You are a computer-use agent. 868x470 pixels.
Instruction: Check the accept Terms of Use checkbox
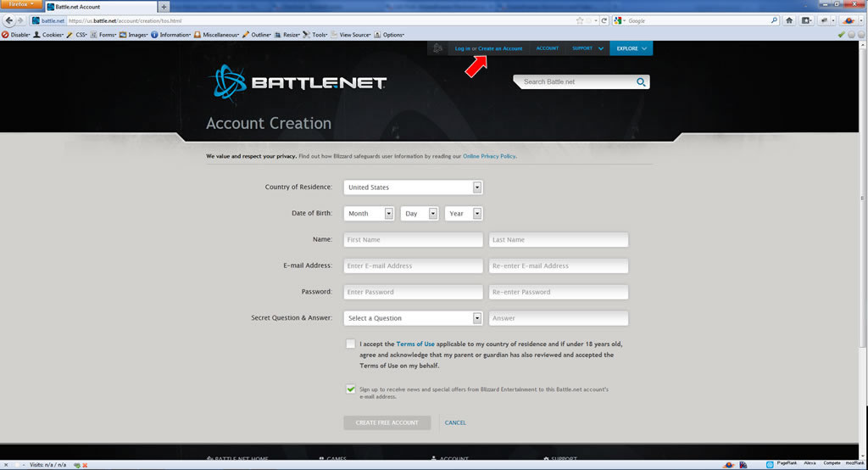[350, 344]
